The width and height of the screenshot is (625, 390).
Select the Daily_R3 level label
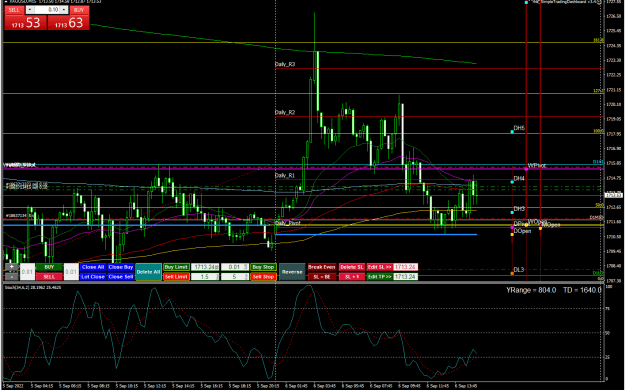[285, 64]
